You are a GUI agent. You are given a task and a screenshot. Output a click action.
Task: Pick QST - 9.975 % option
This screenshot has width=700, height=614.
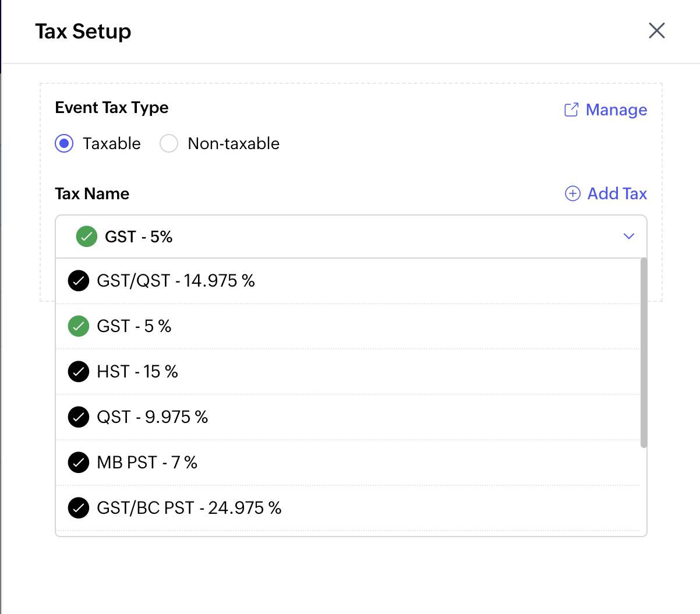[152, 417]
